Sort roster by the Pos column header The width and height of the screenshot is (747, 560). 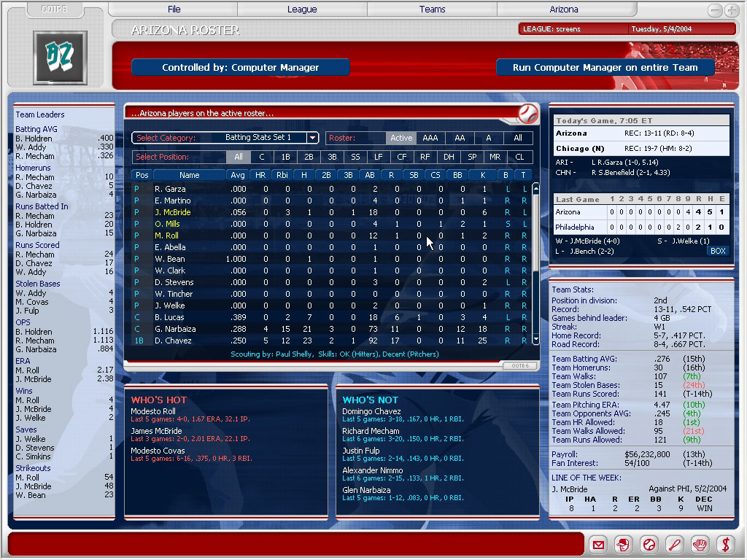coord(142,175)
